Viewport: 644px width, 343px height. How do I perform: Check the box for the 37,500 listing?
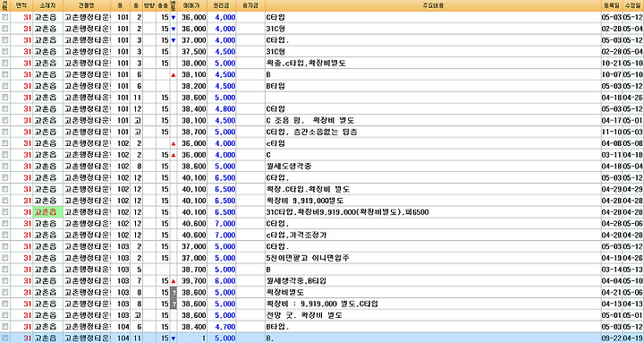point(5,52)
